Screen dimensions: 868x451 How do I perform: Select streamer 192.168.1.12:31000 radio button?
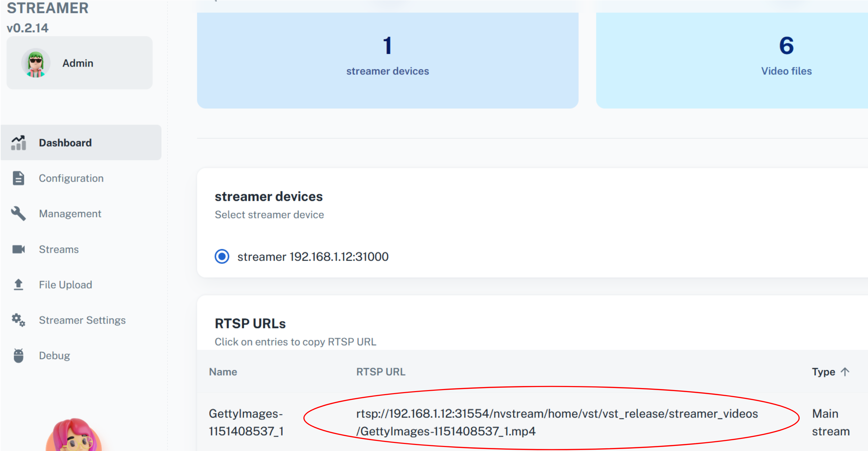point(222,257)
